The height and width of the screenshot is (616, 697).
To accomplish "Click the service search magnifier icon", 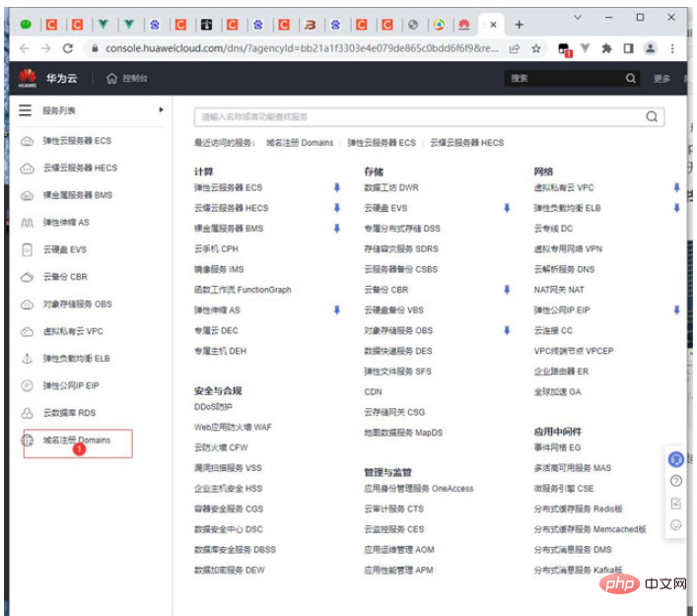I will (x=652, y=116).
